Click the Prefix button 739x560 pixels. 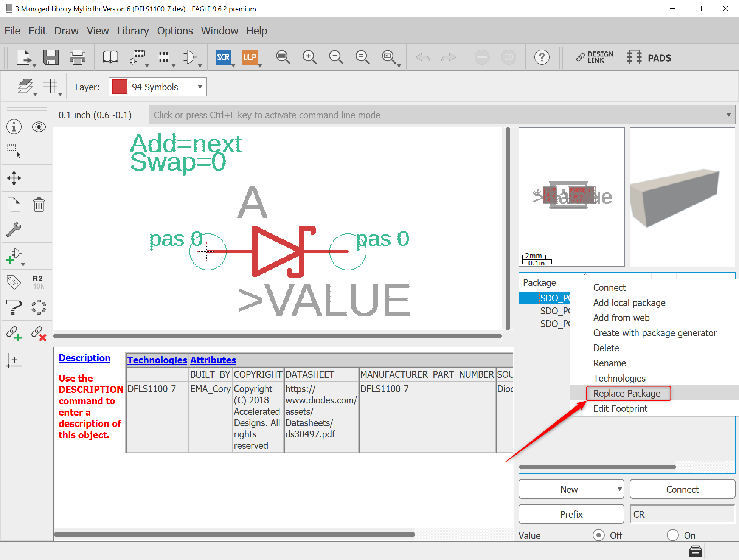pyautogui.click(x=571, y=514)
